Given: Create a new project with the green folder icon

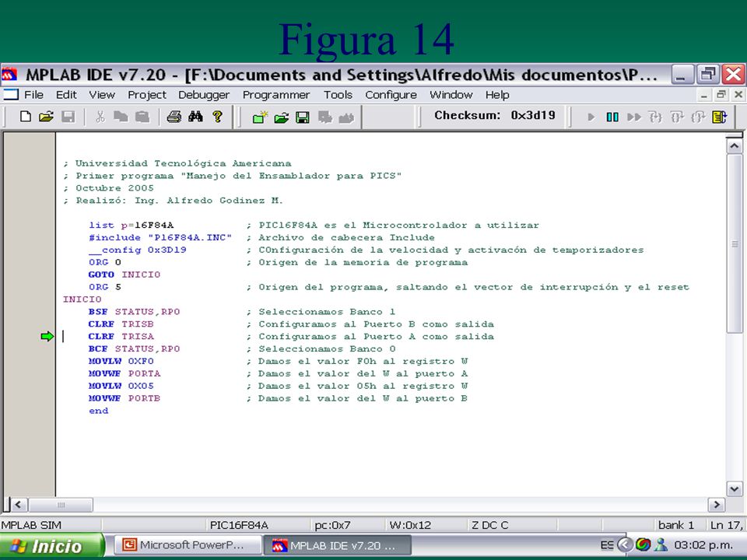Looking at the screenshot, I should tap(260, 117).
